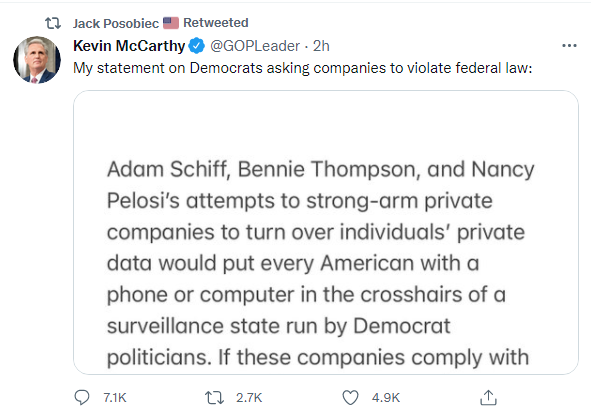Click the blue verified badge

[x=196, y=46]
